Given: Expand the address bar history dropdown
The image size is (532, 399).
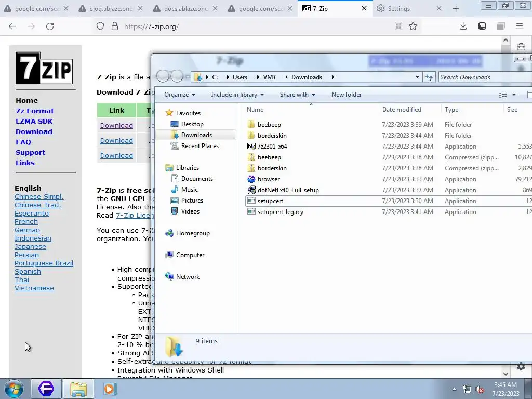Looking at the screenshot, I should pyautogui.click(x=417, y=77).
